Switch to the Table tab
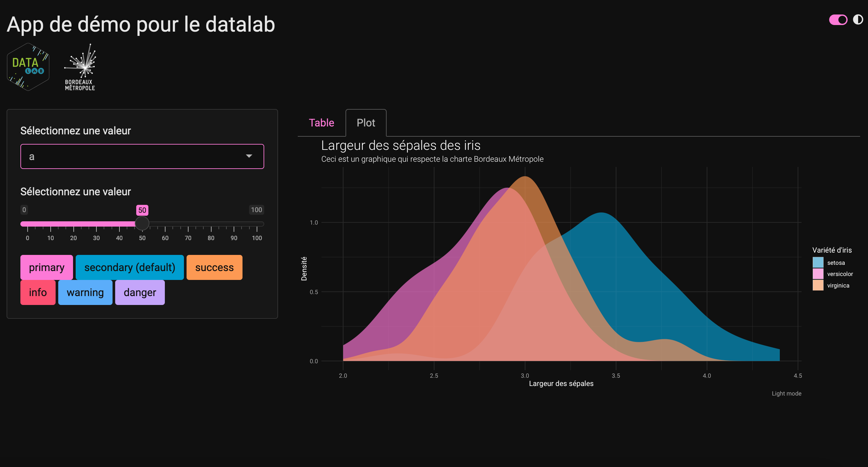The width and height of the screenshot is (868, 467). (321, 123)
